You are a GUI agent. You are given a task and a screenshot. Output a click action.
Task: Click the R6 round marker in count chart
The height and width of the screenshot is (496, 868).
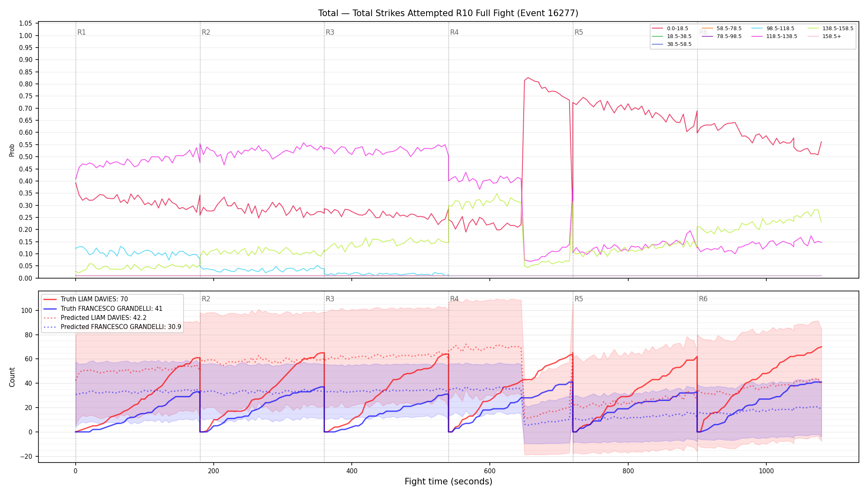[703, 299]
